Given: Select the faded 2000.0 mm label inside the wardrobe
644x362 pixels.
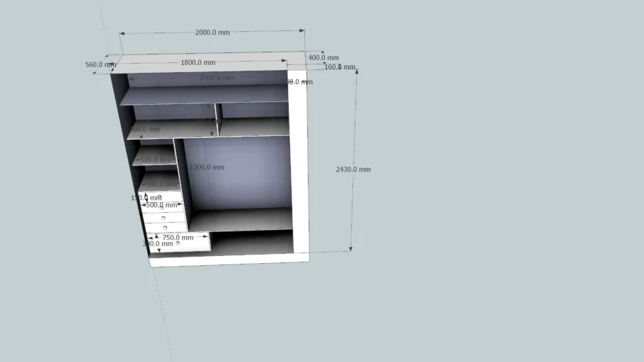Looking at the screenshot, I should pyautogui.click(x=217, y=78).
